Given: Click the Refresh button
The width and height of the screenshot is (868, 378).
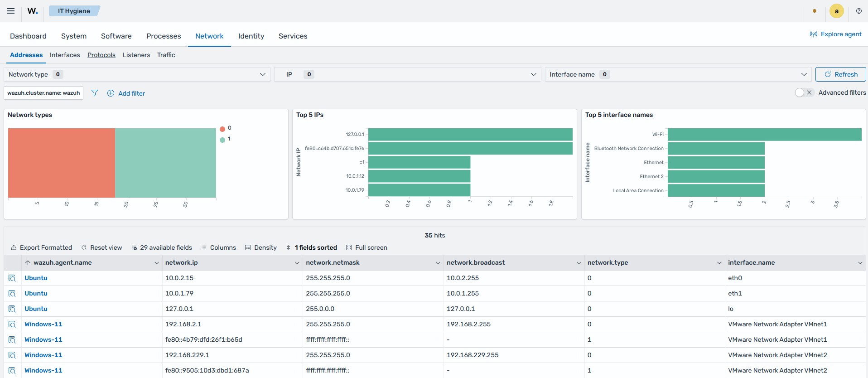Looking at the screenshot, I should (x=840, y=74).
